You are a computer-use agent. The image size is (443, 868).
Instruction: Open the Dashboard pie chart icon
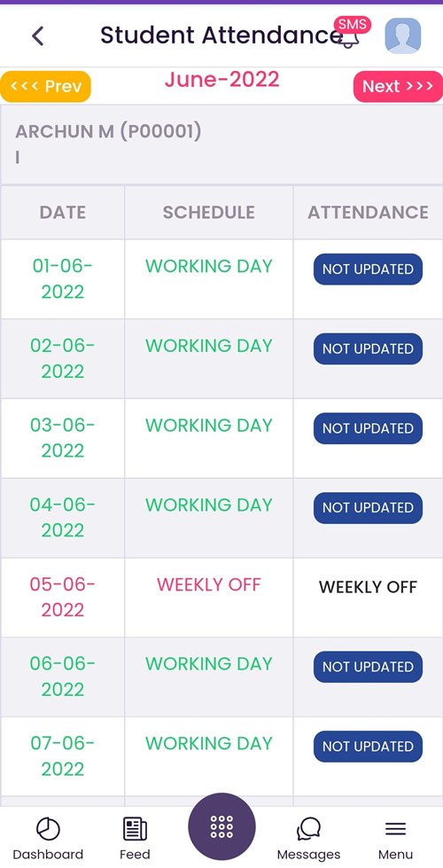point(48,829)
